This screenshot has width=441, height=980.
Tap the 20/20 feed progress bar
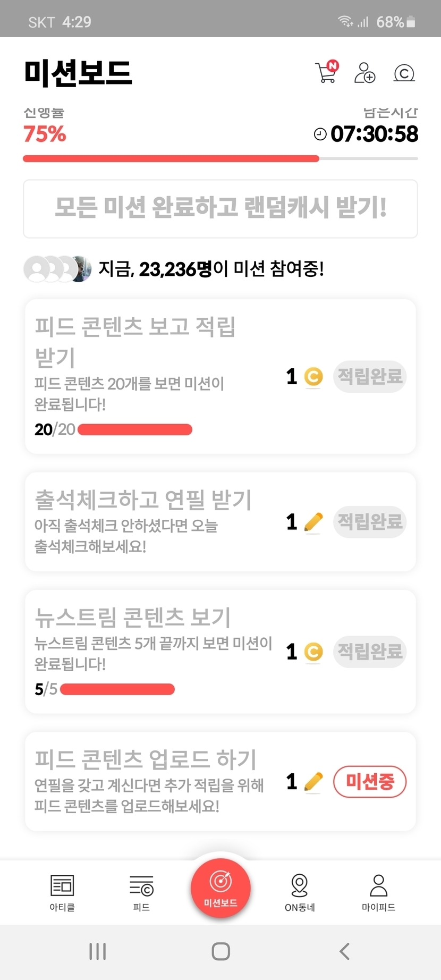[x=135, y=429]
